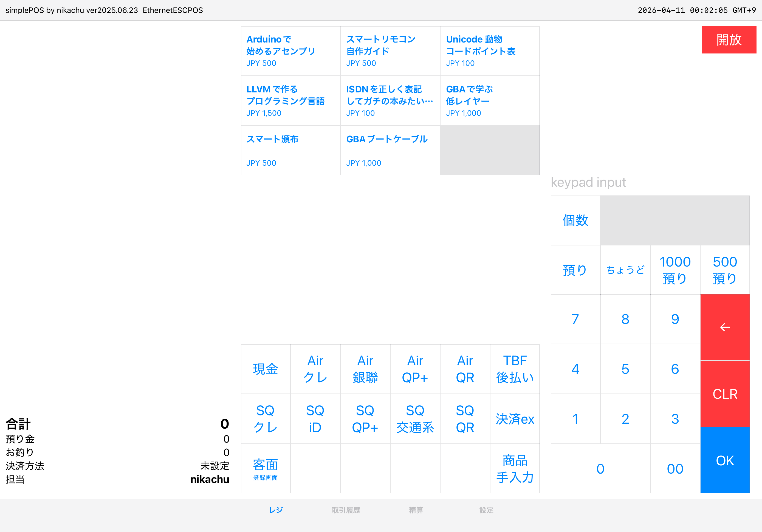
Task: Choose 現金 cash payment method
Action: [x=266, y=369]
